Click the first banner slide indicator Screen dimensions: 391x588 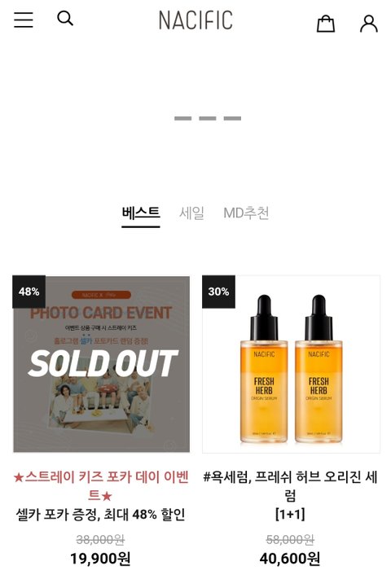pyautogui.click(x=182, y=118)
